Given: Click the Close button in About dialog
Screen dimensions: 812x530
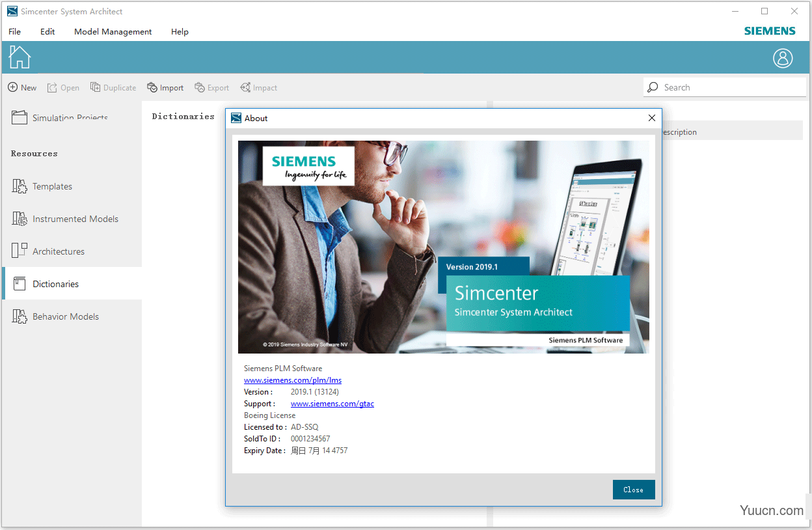Looking at the screenshot, I should (634, 490).
